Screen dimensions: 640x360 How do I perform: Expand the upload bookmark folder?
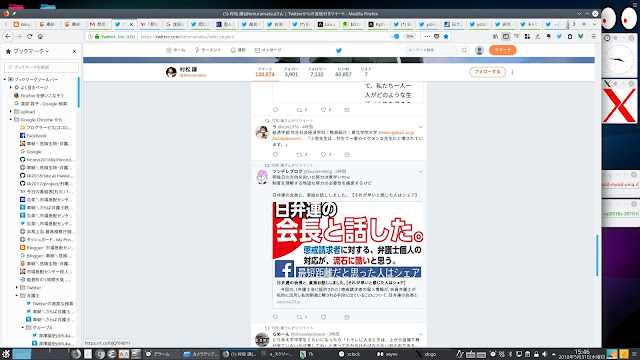(x=11, y=111)
